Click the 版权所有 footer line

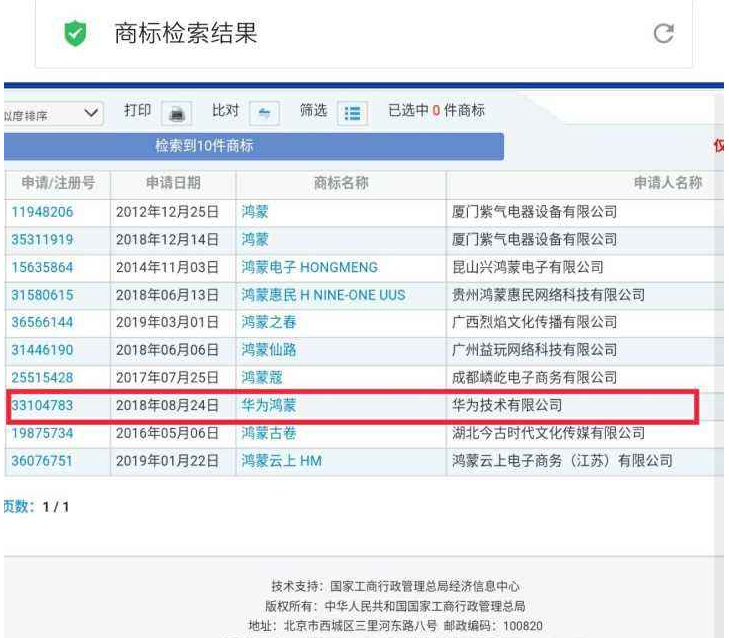395,606
